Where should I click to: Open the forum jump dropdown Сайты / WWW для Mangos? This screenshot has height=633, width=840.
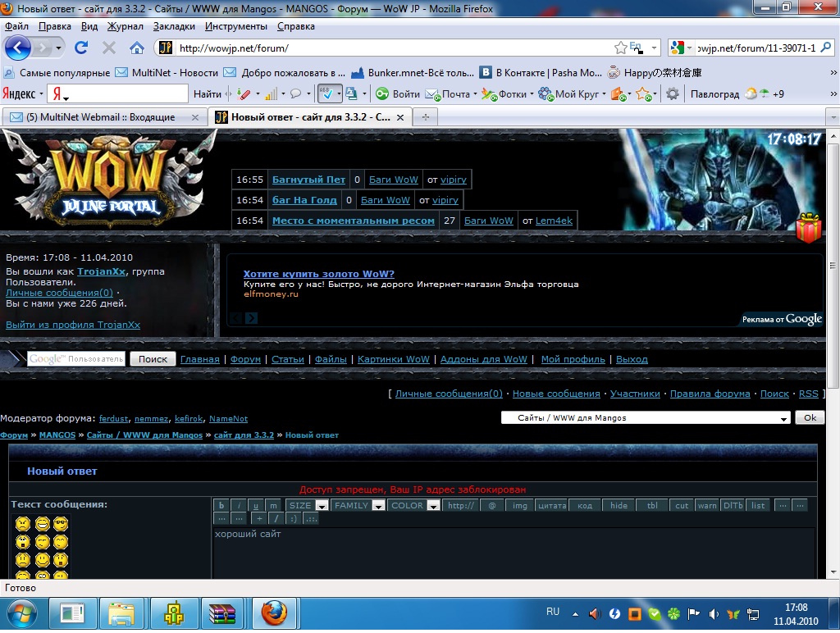646,417
